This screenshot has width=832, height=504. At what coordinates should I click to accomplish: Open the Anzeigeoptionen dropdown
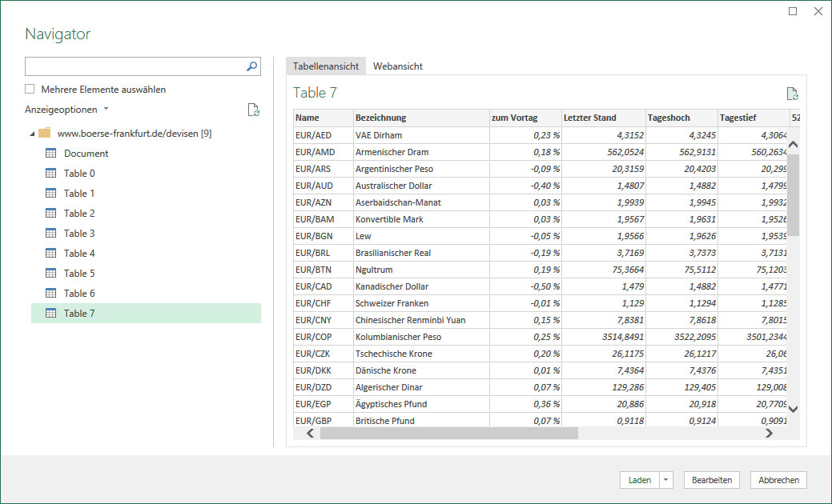pyautogui.click(x=67, y=110)
